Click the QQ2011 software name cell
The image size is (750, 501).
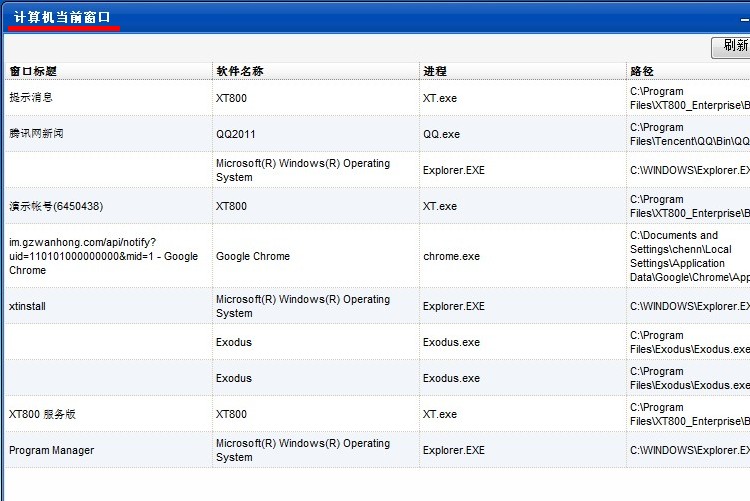pyautogui.click(x=316, y=134)
